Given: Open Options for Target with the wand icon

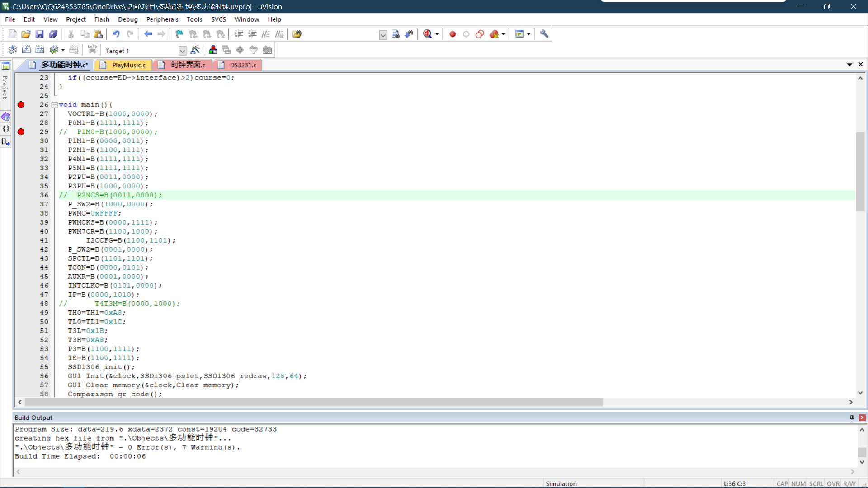Looking at the screenshot, I should [195, 50].
